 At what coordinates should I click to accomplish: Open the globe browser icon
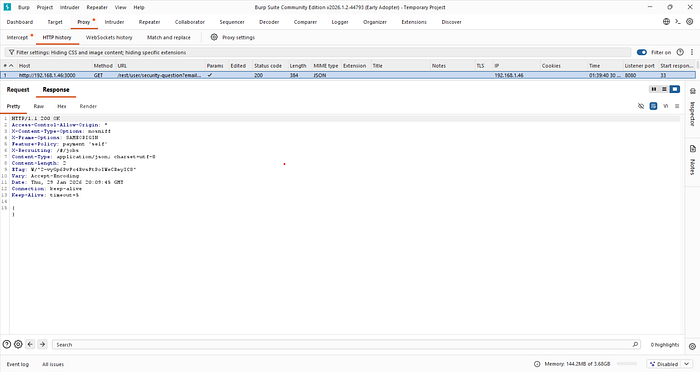(x=666, y=21)
